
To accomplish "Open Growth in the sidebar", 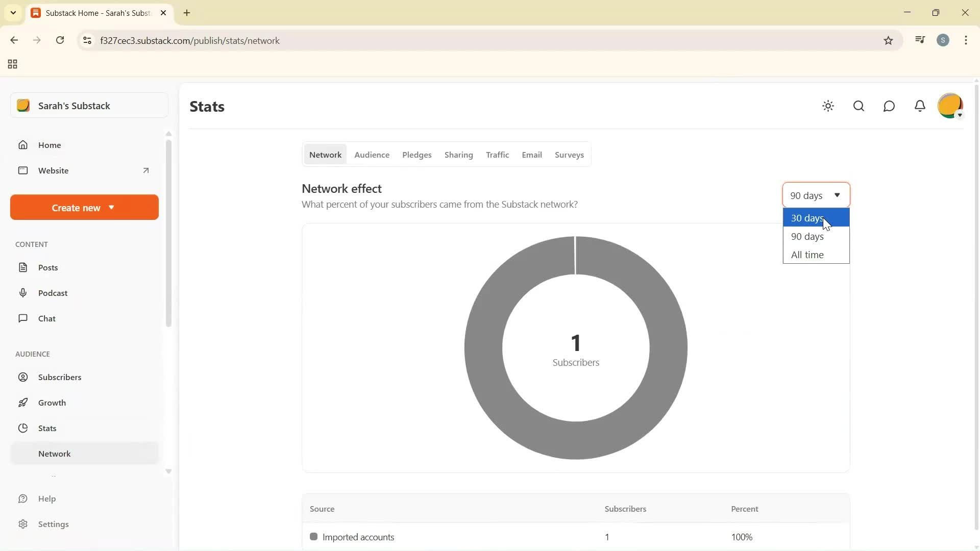I will click(x=53, y=403).
